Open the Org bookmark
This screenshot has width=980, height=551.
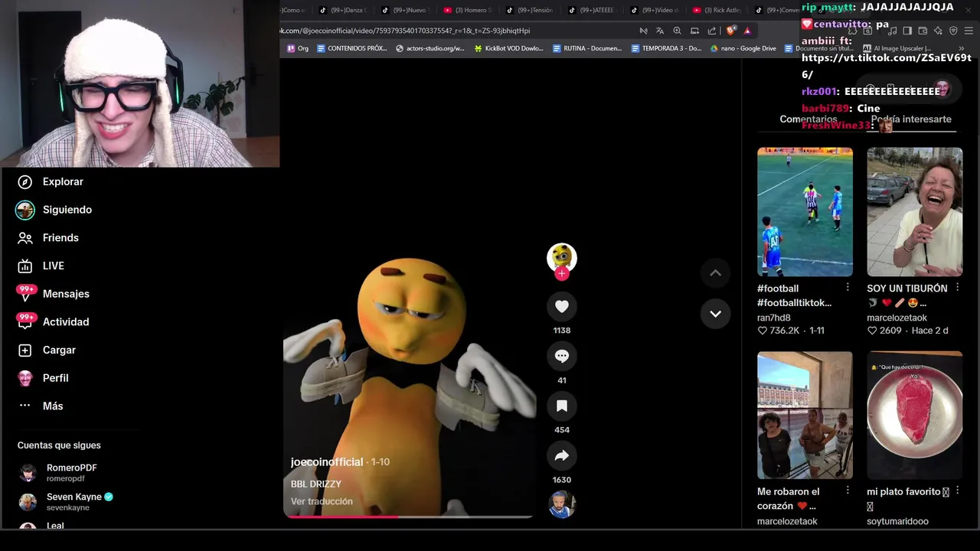point(298,48)
